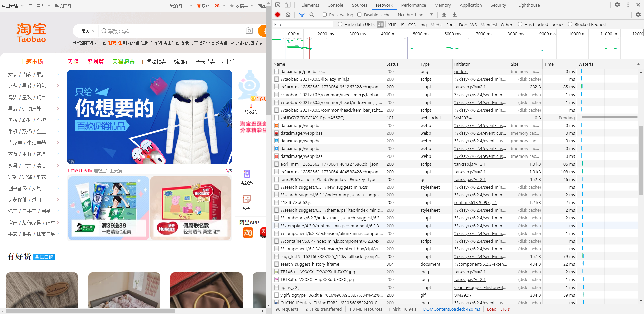This screenshot has width=644, height=314.
Task: Open the 手机逛淘宝 link
Action: tap(65, 6)
